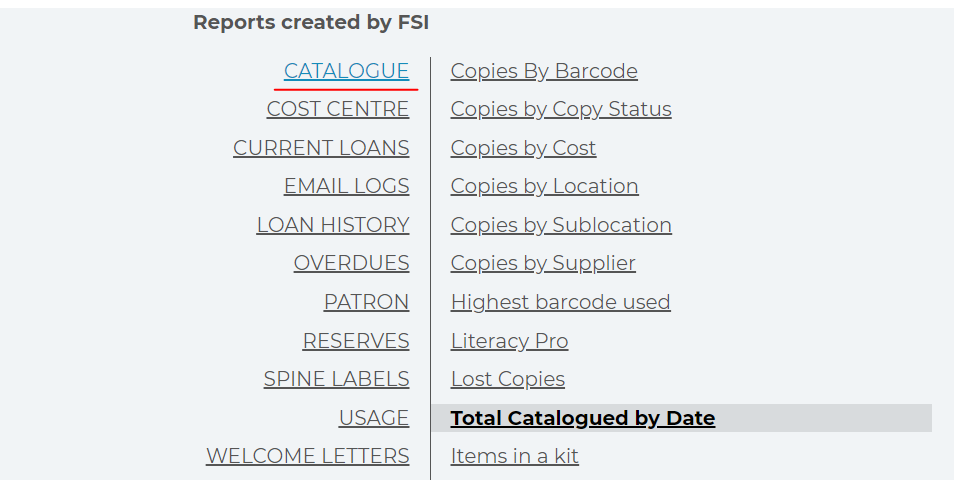Click the Copies by Cost link
Viewport: 954px width, 480px height.
523,148
